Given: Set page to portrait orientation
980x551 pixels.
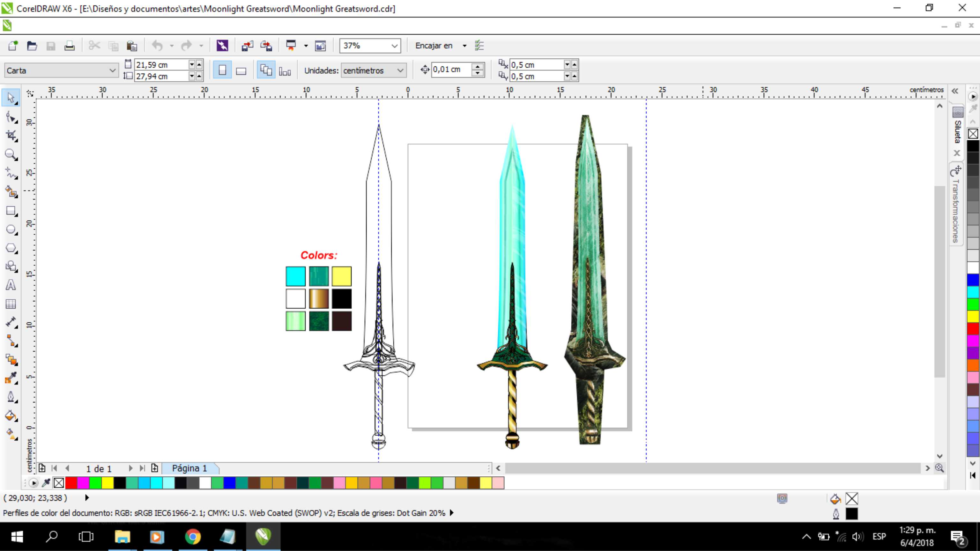Looking at the screenshot, I should pyautogui.click(x=222, y=70).
